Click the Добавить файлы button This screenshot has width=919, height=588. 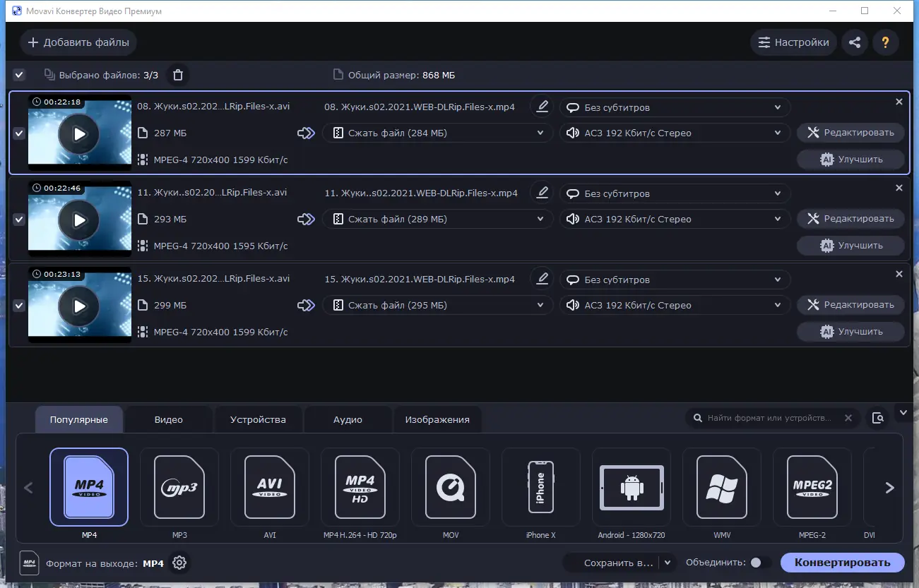(78, 42)
